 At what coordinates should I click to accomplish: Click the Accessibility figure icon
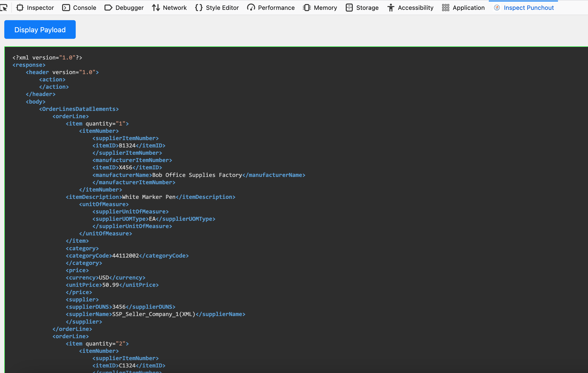(391, 8)
